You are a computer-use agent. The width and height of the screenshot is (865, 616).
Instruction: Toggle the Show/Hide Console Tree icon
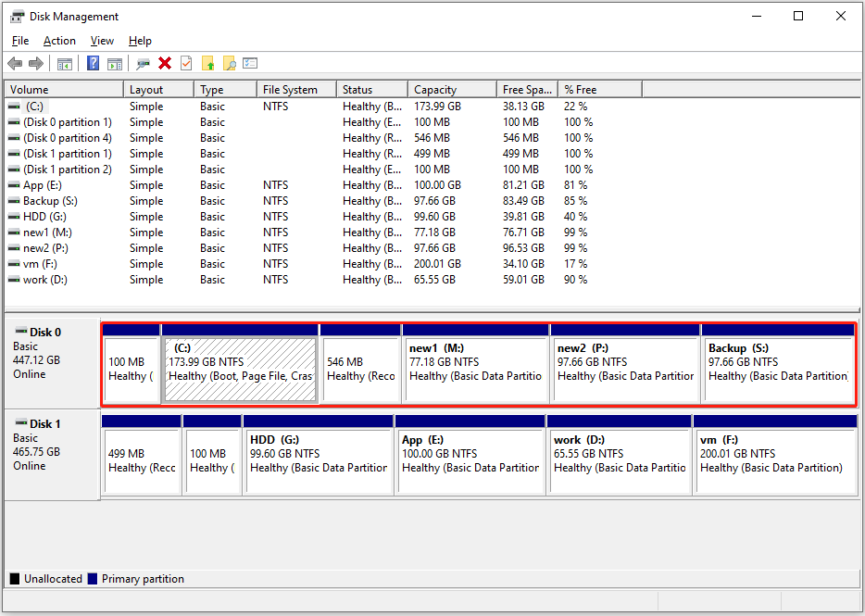click(64, 63)
